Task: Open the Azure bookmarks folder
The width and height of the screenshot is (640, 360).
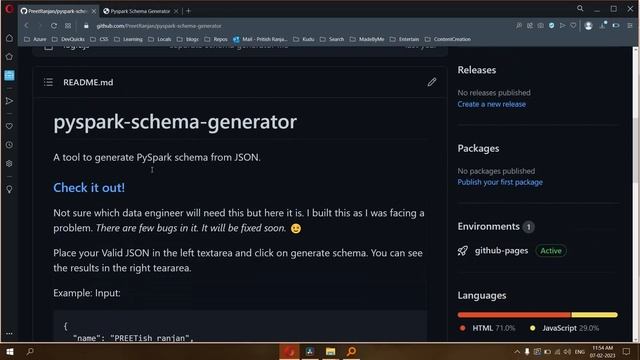Action: coord(35,39)
